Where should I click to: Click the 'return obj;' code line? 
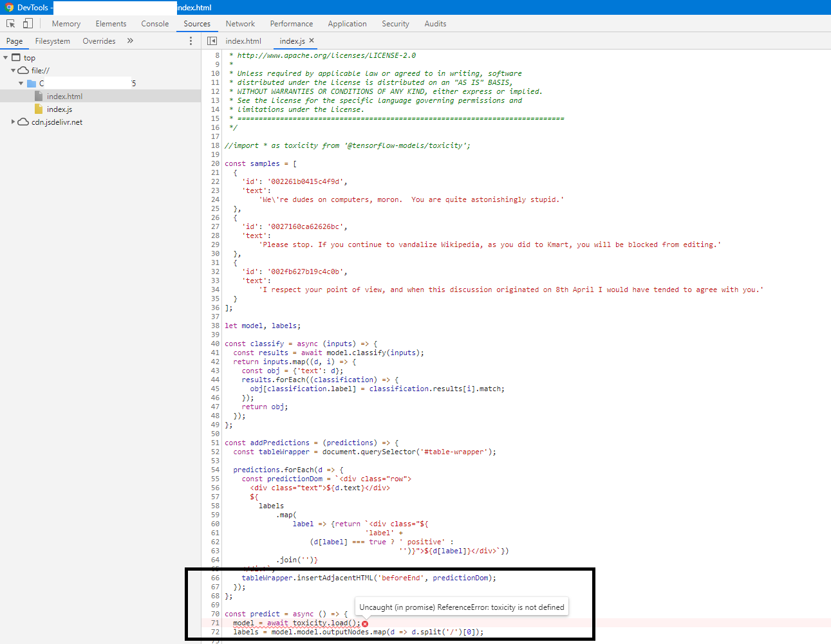coord(265,407)
